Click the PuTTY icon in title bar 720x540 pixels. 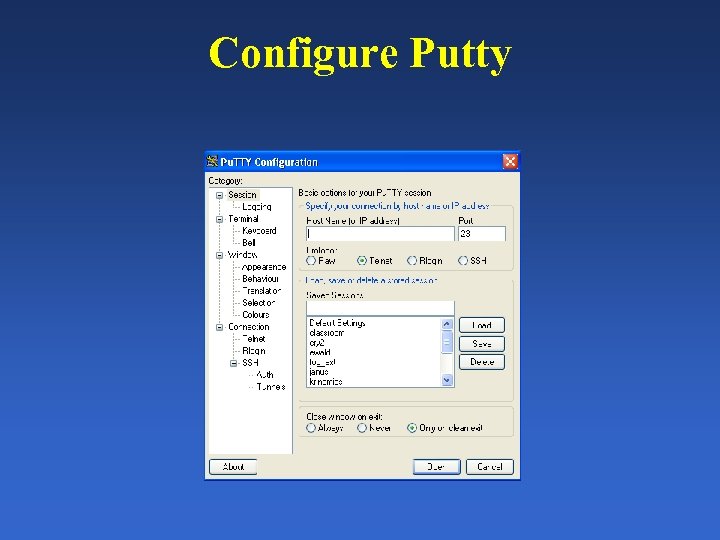[212, 161]
